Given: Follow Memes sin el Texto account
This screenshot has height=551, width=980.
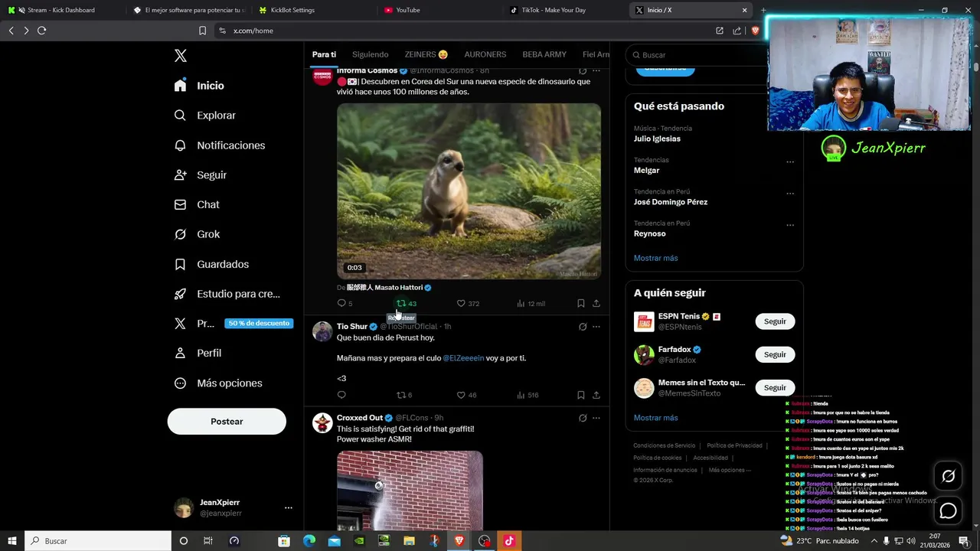Looking at the screenshot, I should (775, 388).
